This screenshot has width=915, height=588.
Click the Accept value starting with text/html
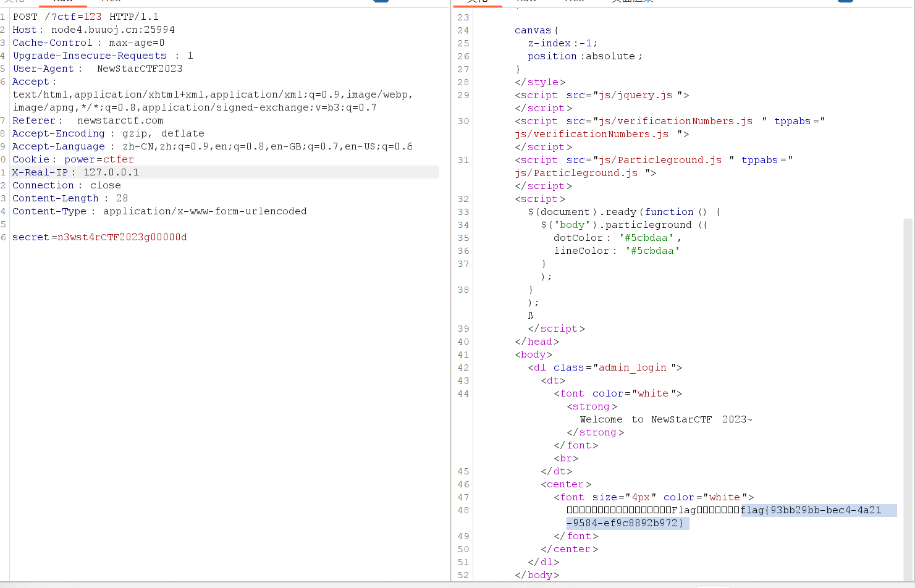click(x=213, y=101)
